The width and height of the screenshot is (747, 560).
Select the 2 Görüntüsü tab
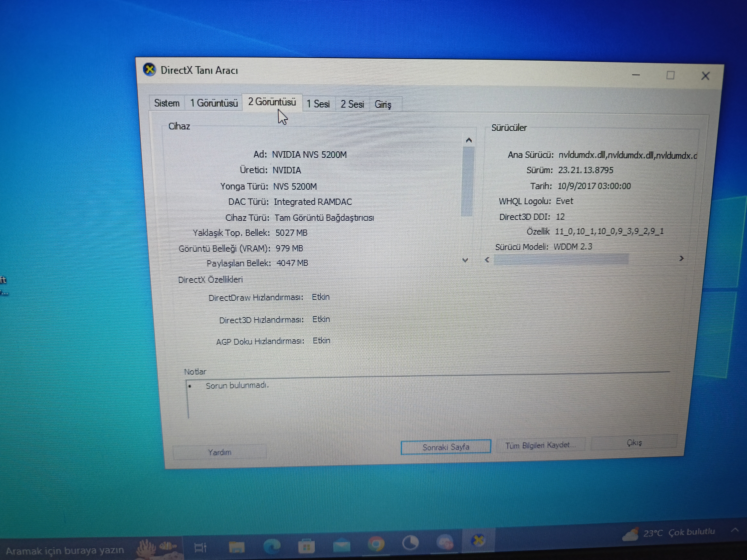point(272,102)
